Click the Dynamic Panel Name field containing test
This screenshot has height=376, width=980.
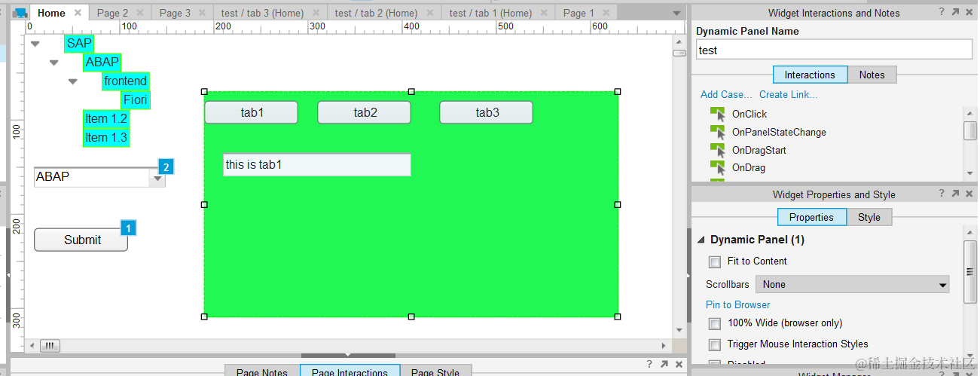pos(834,50)
